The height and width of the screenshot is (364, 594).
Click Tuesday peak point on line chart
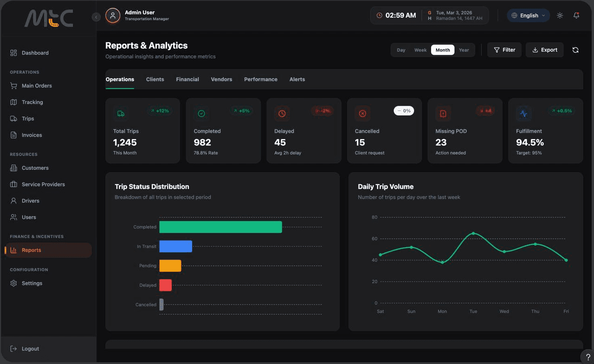(x=473, y=233)
